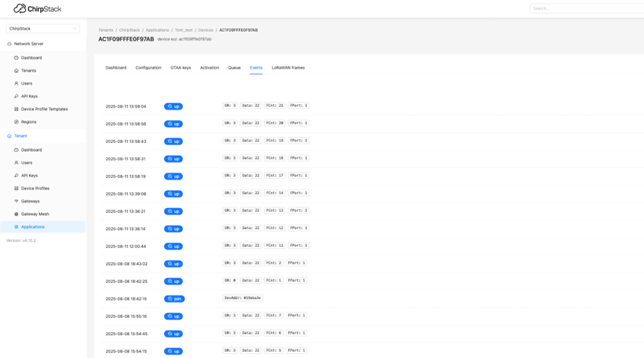Click the Device Profile Templates icon

16,109
